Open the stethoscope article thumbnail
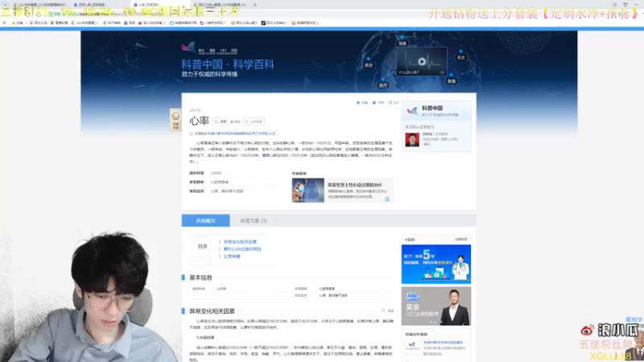The image size is (644, 362). tap(308, 190)
